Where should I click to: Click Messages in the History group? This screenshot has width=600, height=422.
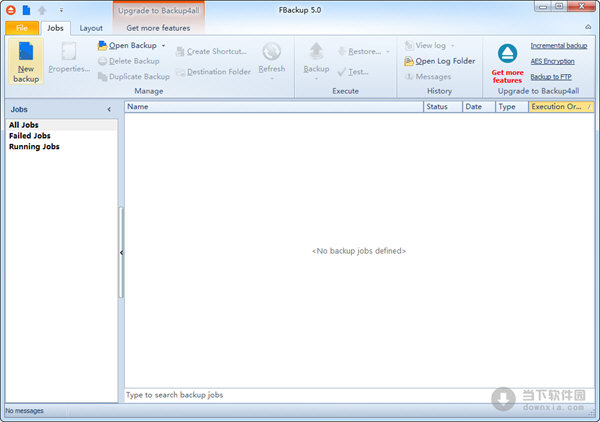pyautogui.click(x=428, y=77)
